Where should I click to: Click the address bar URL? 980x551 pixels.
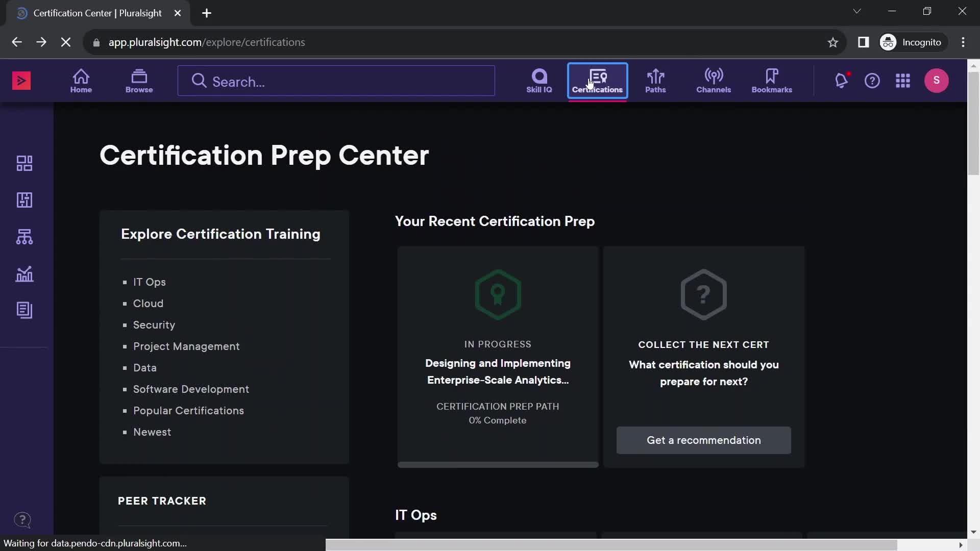(x=207, y=42)
